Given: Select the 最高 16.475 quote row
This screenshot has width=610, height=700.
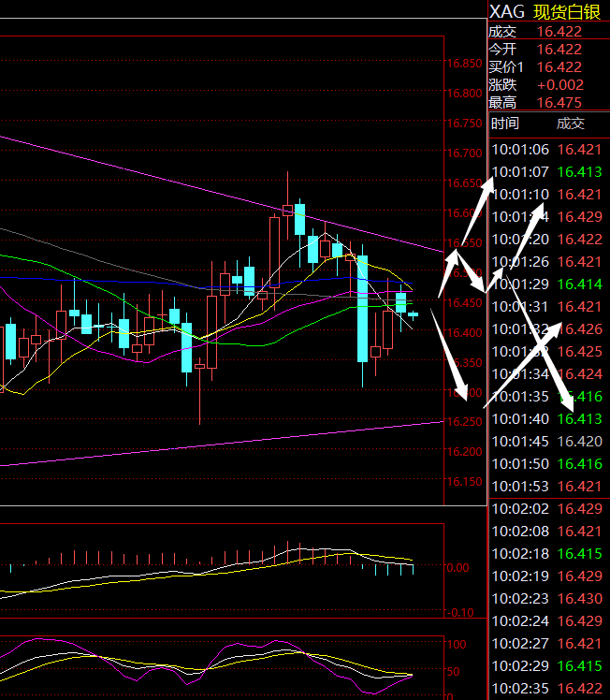Looking at the screenshot, I should pos(548,103).
